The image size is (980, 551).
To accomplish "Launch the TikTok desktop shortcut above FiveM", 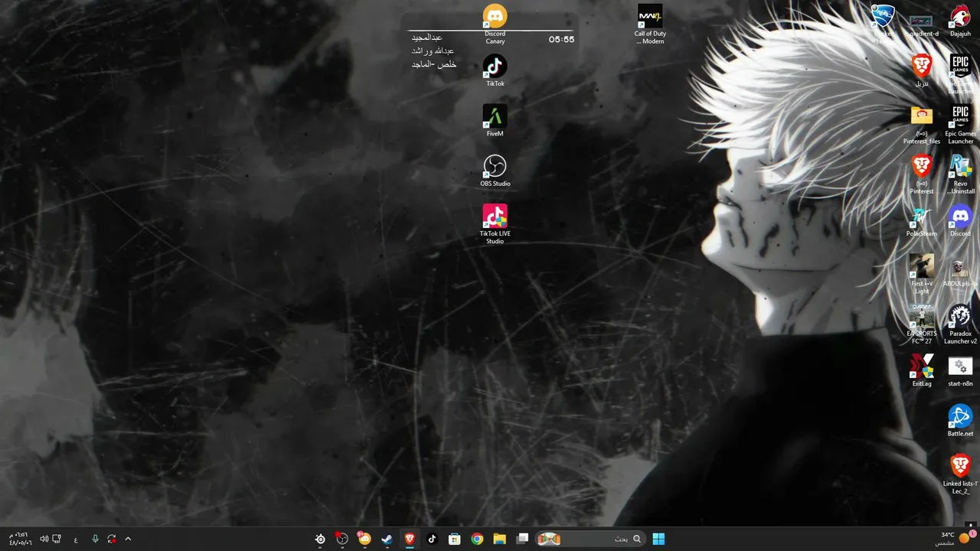I will 495,70.
